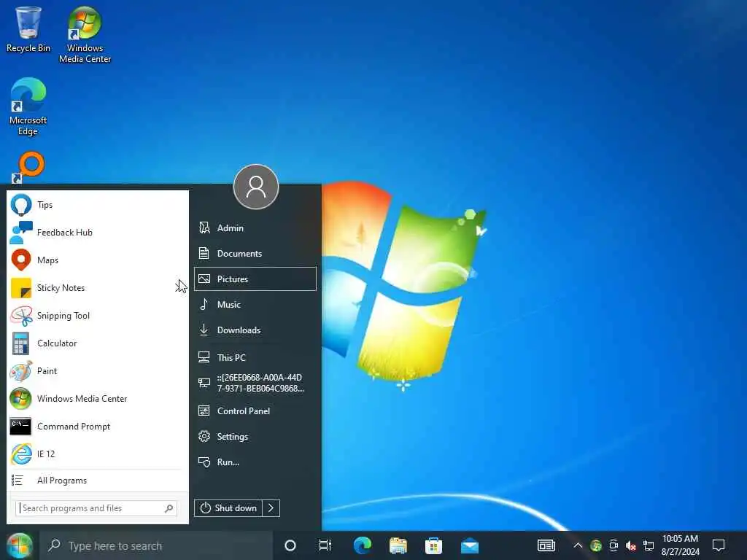Click the Cortana circle on taskbar
This screenshot has width=747, height=560.
coord(290,545)
